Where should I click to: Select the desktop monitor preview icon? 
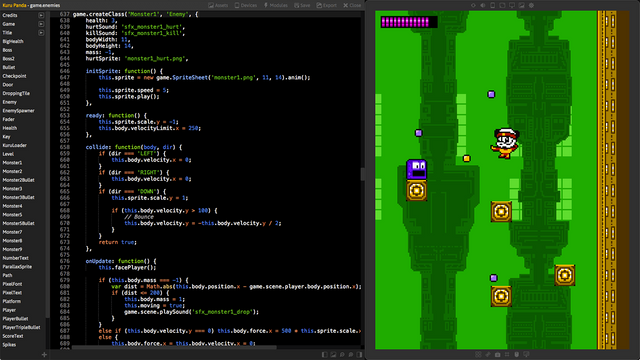[512, 5]
